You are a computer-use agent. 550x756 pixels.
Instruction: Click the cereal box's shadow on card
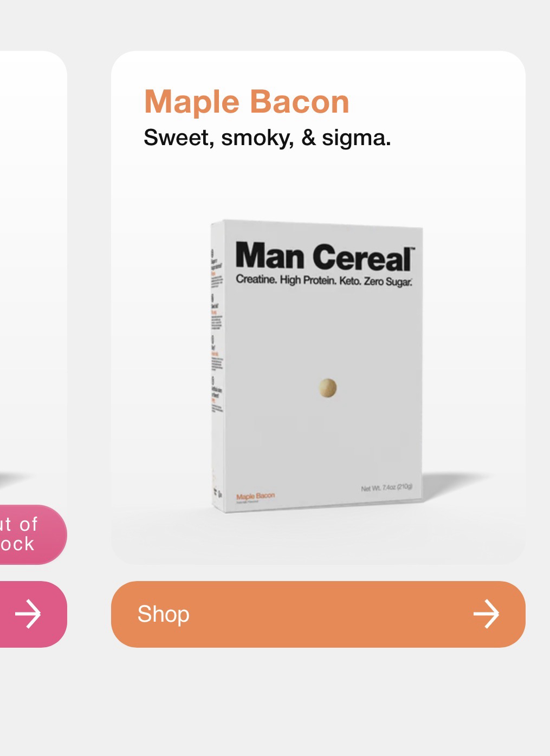coord(458,479)
